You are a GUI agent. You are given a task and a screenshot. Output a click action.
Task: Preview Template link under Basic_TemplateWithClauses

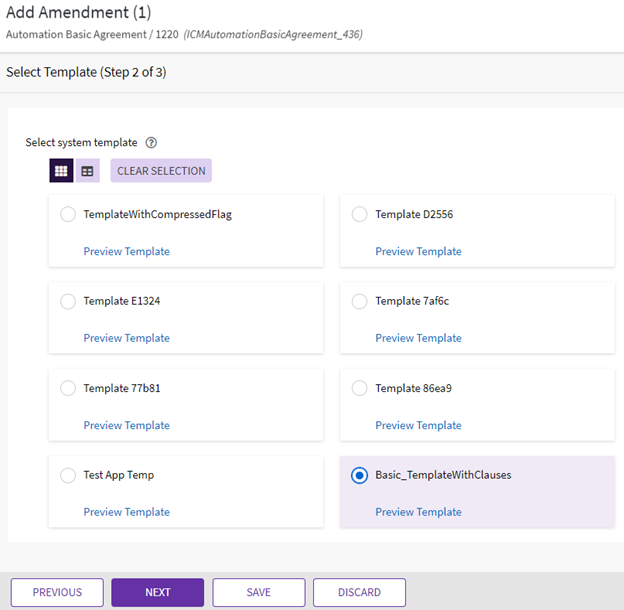point(418,512)
